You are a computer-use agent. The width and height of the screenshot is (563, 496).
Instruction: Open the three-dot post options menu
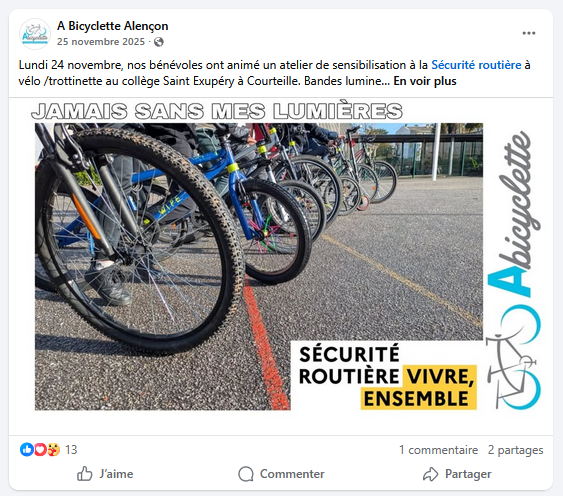click(529, 33)
